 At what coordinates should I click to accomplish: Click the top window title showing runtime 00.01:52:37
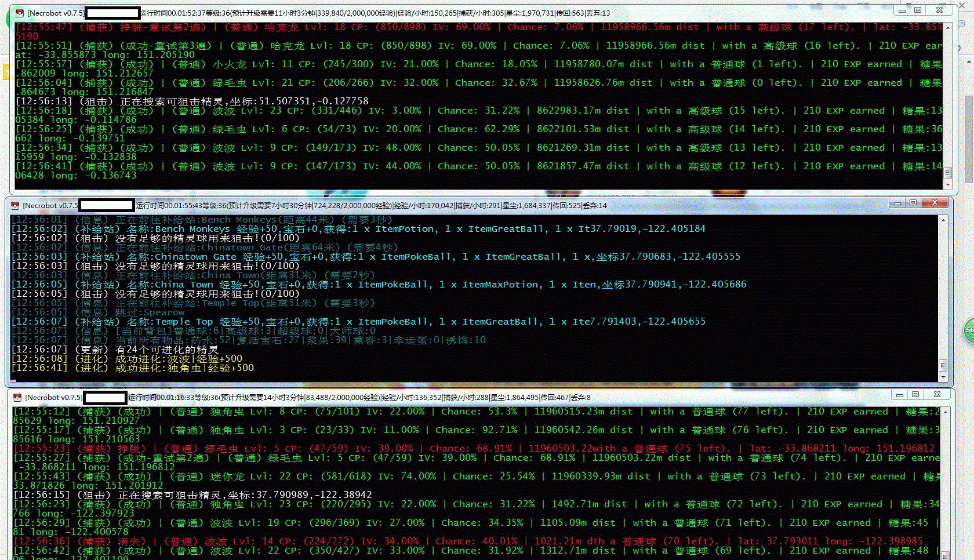pos(376,13)
